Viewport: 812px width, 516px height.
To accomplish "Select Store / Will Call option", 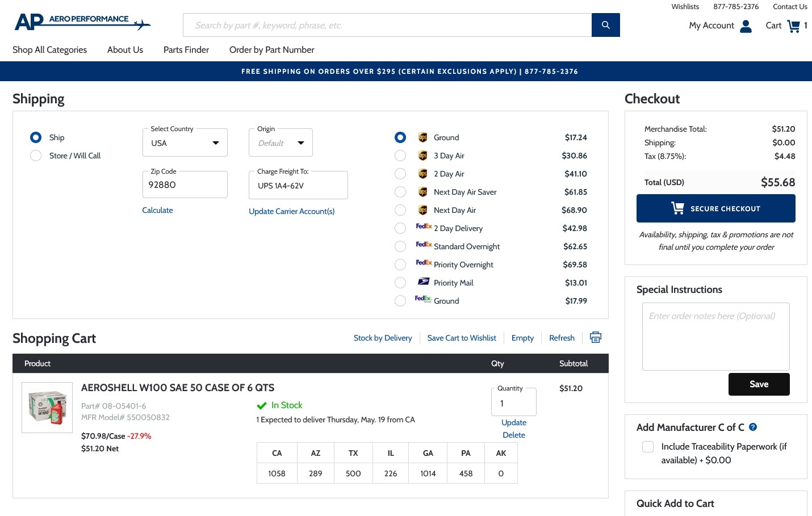I will click(x=36, y=156).
